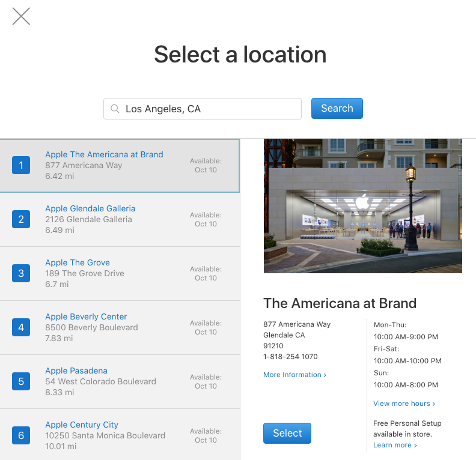Click The Americana at Brand detail heading
Image resolution: width=476 pixels, height=460 pixels.
(340, 303)
